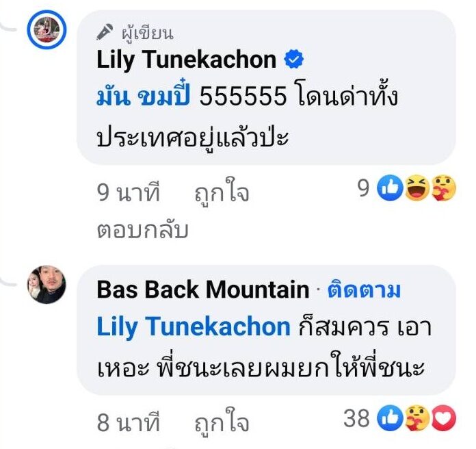Like Lily's comment with ถูกใจ
The width and height of the screenshot is (476, 449).
pos(222,192)
